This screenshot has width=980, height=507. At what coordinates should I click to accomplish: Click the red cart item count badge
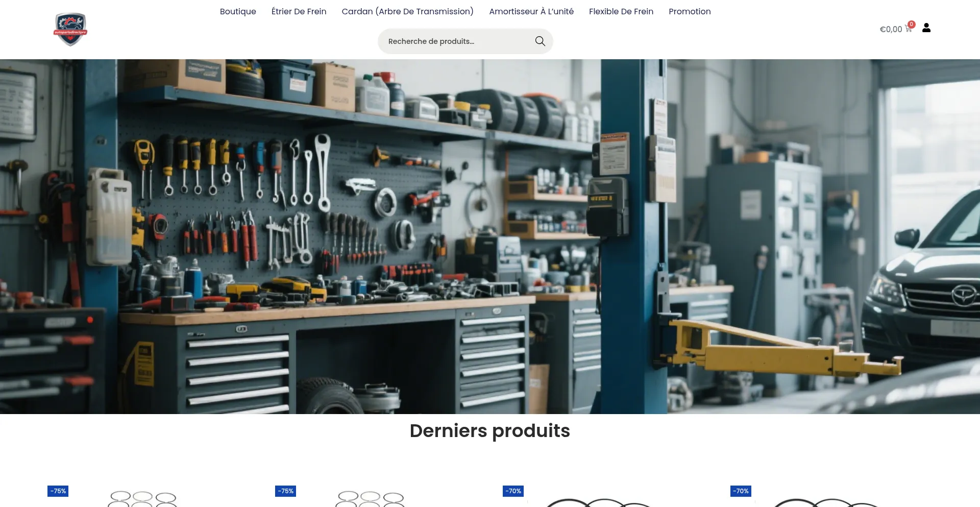[912, 24]
